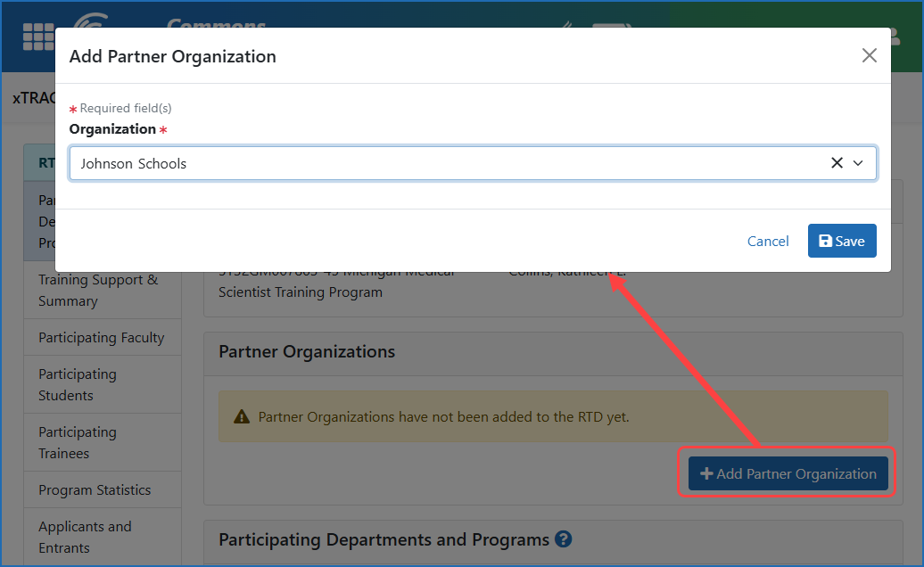Screen dimensions: 924x567
Task: Click the Add Partner Organization button
Action: [x=788, y=473]
